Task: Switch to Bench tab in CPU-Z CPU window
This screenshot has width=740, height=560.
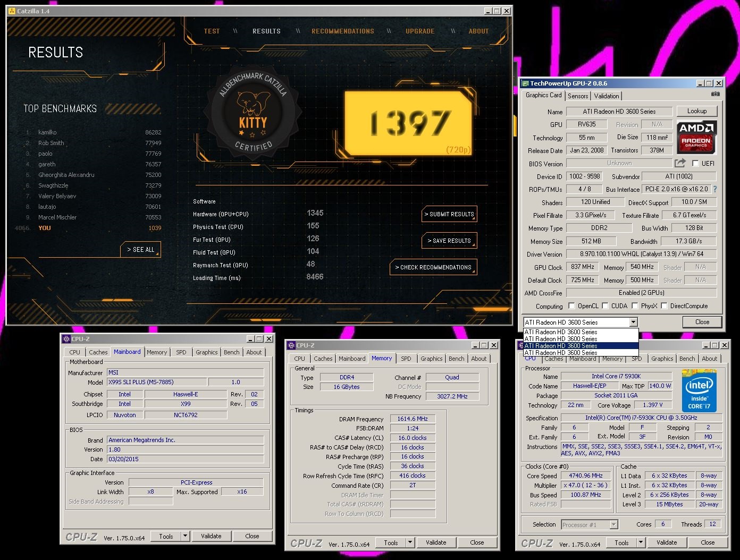Action: tap(687, 359)
